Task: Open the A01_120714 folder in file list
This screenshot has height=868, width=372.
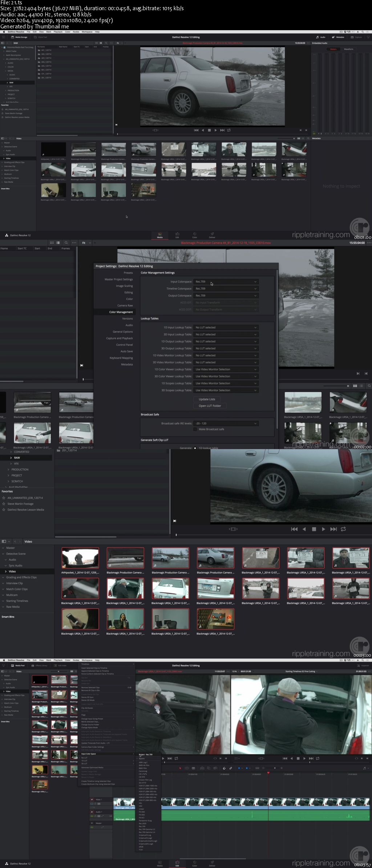Action: (46, 50)
